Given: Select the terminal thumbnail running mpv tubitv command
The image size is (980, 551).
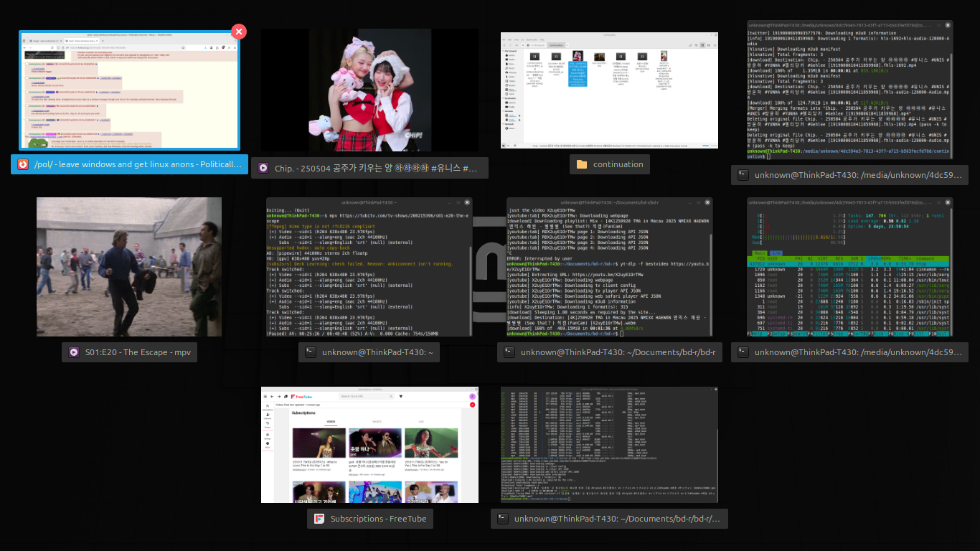Looking at the screenshot, I should tap(369, 267).
